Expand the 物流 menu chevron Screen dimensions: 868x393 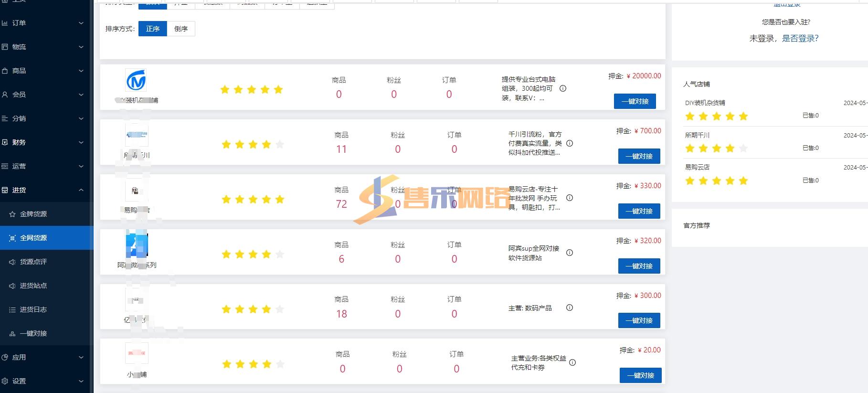[x=81, y=47]
